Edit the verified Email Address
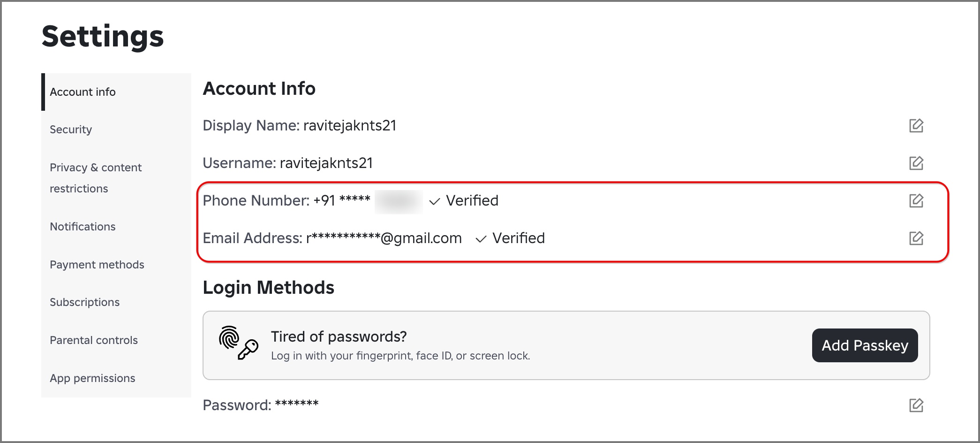Viewport: 980px width, 443px height. tap(916, 238)
